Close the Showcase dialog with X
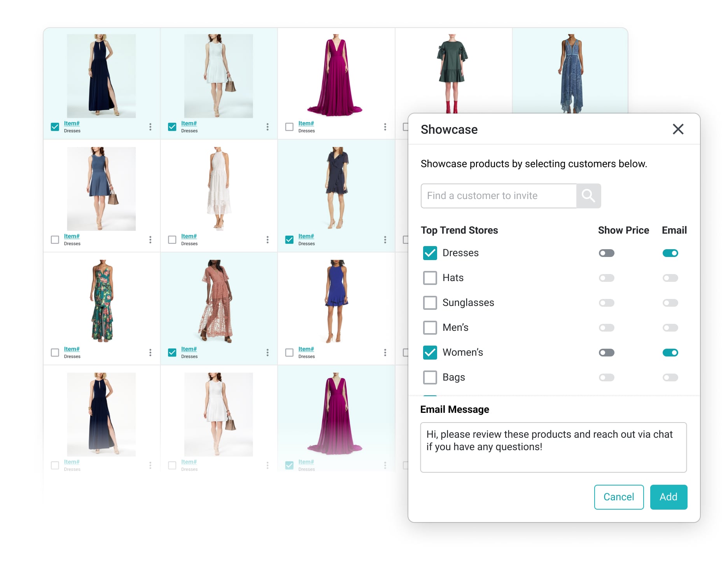Viewport: 728px width, 566px height. coord(678,129)
